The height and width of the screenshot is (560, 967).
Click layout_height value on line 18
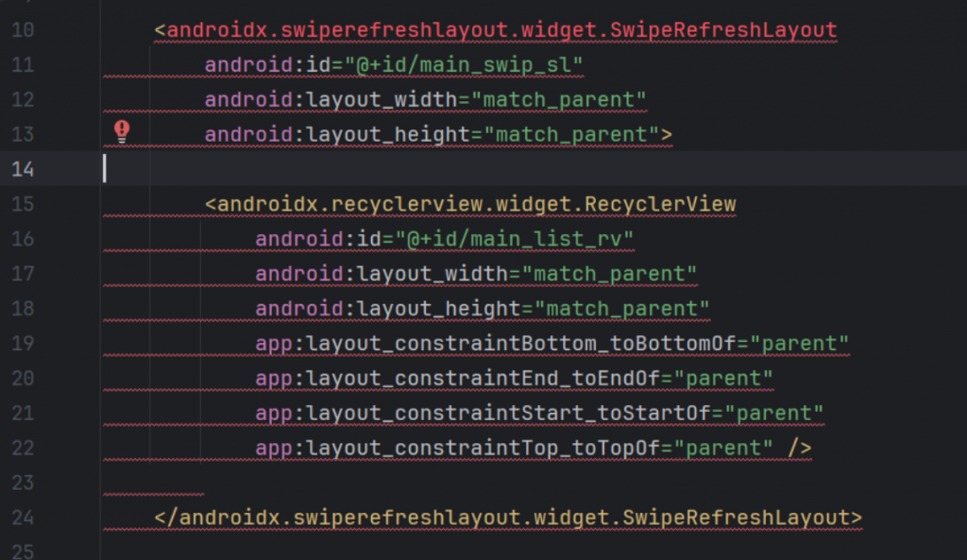point(622,309)
